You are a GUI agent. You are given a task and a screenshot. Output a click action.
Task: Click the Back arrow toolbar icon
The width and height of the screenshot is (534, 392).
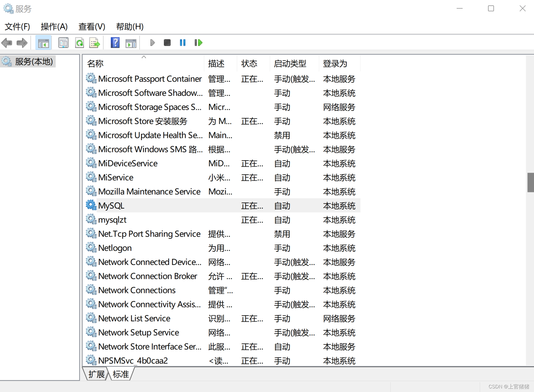click(7, 43)
